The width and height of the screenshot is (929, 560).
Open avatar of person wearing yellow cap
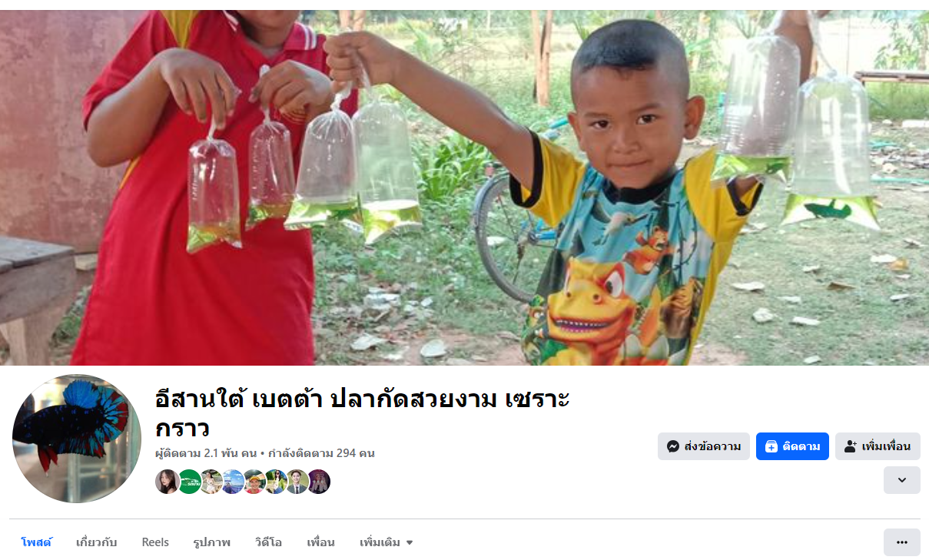pyautogui.click(x=254, y=482)
